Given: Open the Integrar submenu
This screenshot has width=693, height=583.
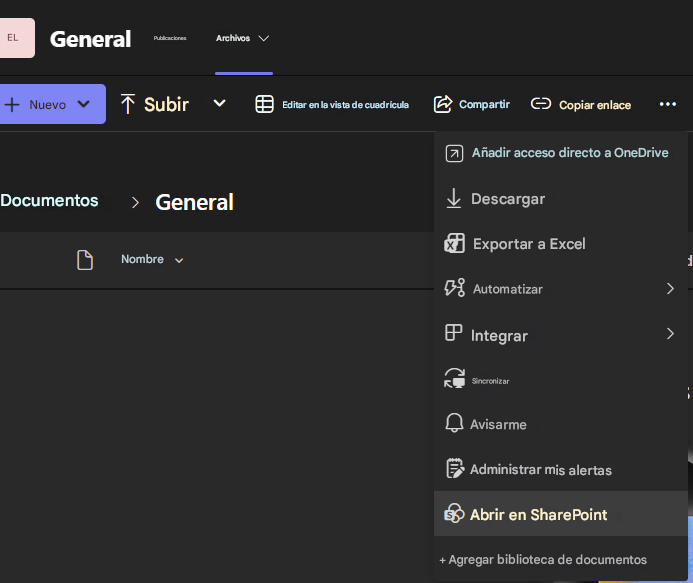Looking at the screenshot, I should [560, 335].
